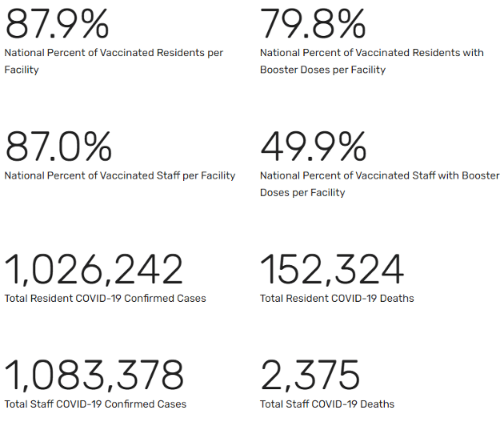
Task: Click 'National Percent of Vaccinated Staff per Facility'
Action: pyautogui.click(x=120, y=175)
